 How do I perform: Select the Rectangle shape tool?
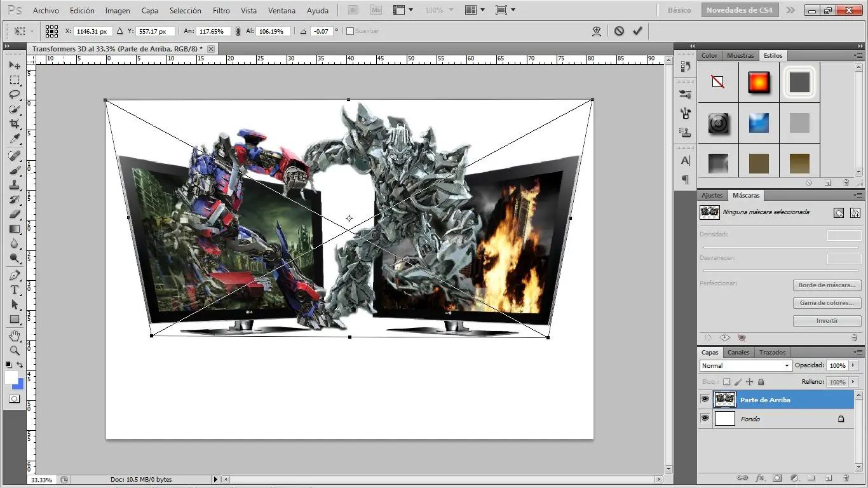pyautogui.click(x=14, y=319)
